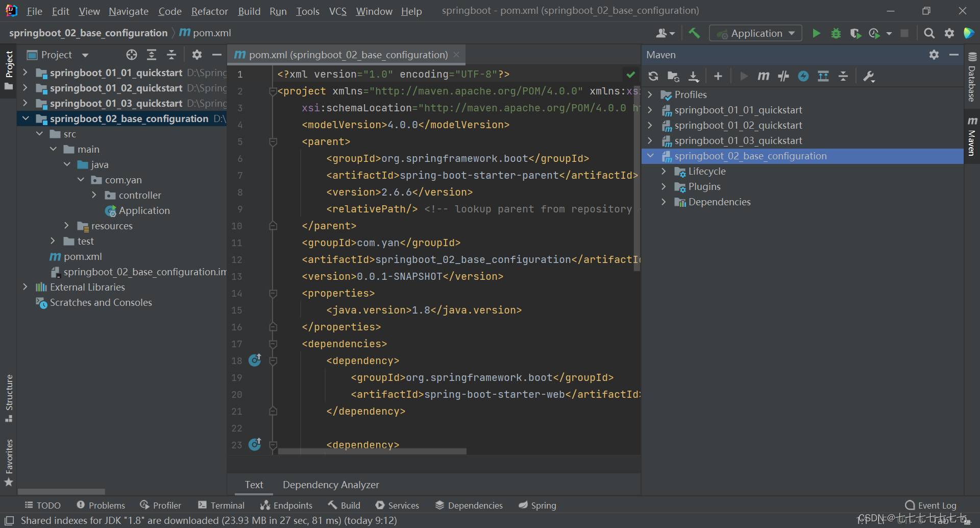This screenshot has width=980, height=528.
Task: Expand Profiles in Maven panel
Action: pyautogui.click(x=650, y=94)
